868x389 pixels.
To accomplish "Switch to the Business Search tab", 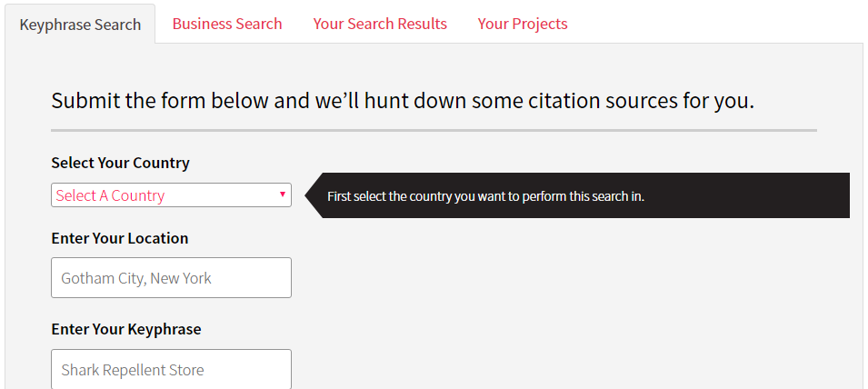I will [227, 24].
